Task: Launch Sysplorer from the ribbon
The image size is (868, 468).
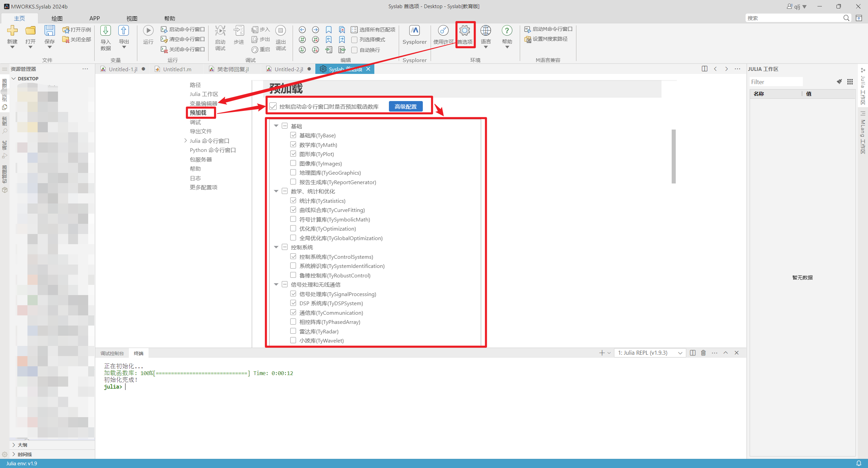Action: [x=414, y=31]
